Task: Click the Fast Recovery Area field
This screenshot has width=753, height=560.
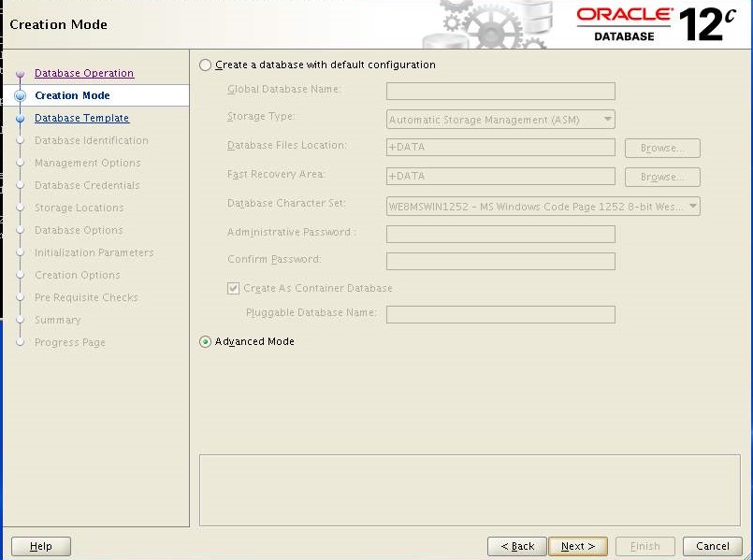Action: pyautogui.click(x=500, y=176)
